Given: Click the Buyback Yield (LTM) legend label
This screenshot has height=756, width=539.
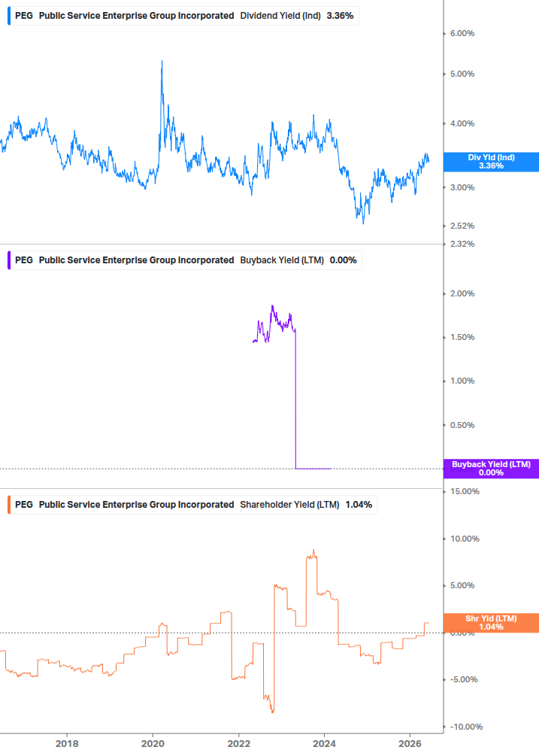Looking at the screenshot, I should 282,260.
